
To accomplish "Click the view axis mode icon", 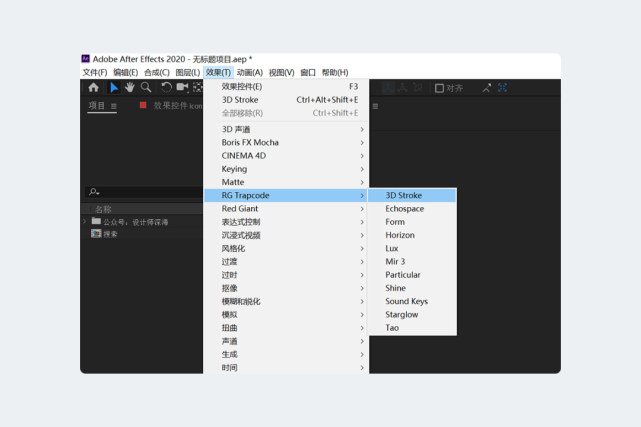I will [x=417, y=87].
